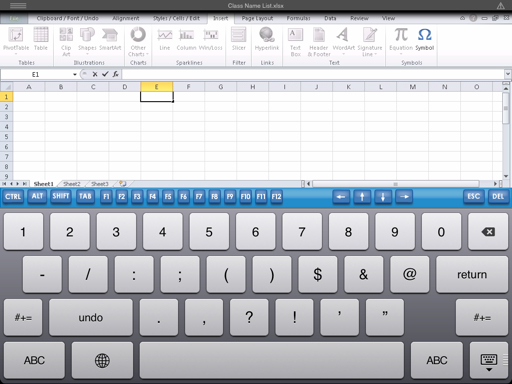Click into the formula bar field
512x384 pixels.
tap(313, 74)
